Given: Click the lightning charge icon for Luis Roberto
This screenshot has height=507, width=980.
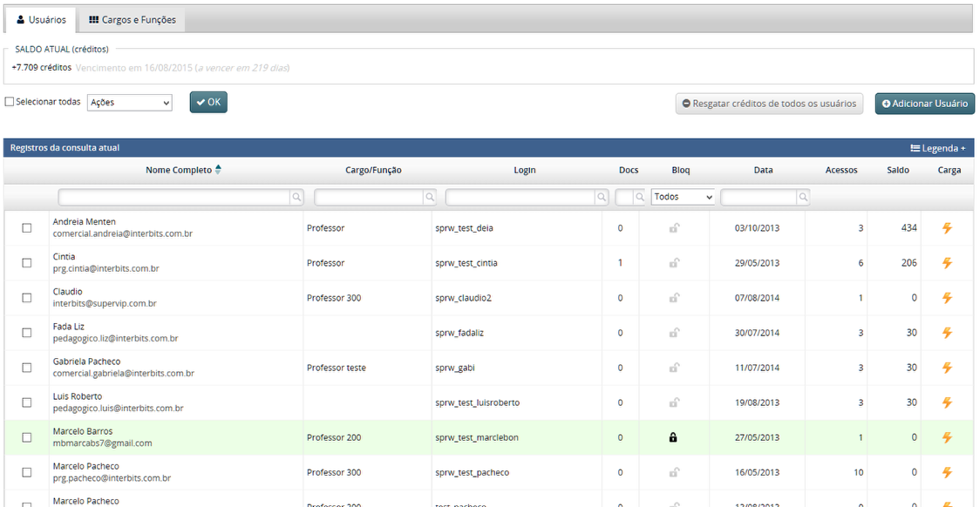Looking at the screenshot, I should 947,402.
